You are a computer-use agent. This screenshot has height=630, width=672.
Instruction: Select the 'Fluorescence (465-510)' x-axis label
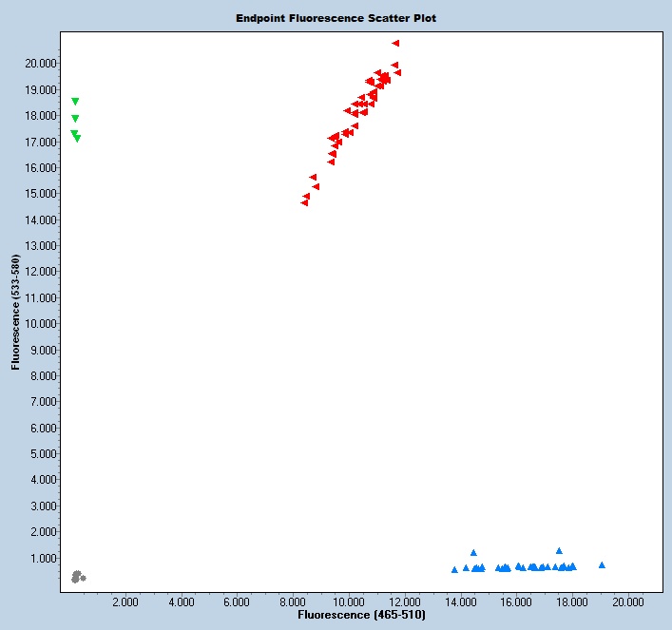tap(361, 616)
